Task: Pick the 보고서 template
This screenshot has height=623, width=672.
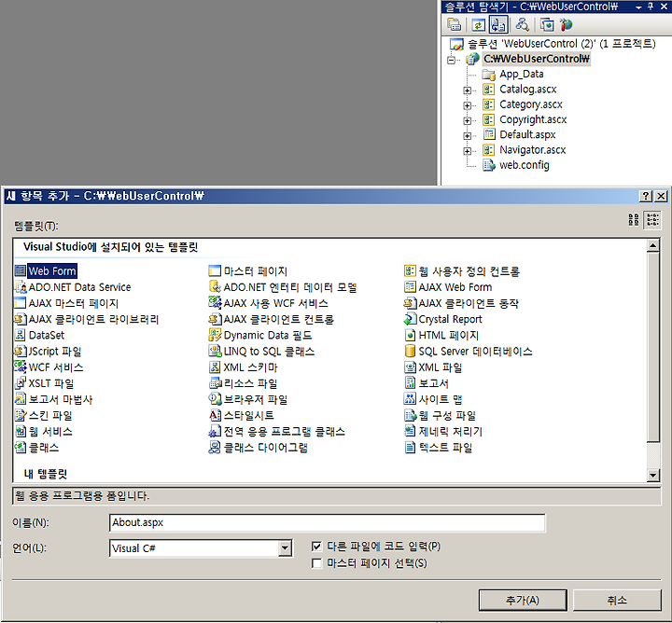Action: [427, 383]
